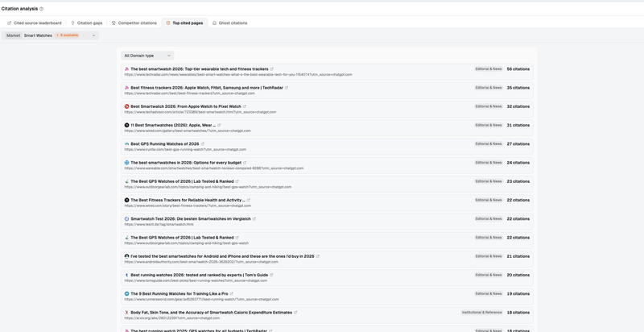
Task: Click the 18 citations count on arXiv row
Action: (x=518, y=313)
